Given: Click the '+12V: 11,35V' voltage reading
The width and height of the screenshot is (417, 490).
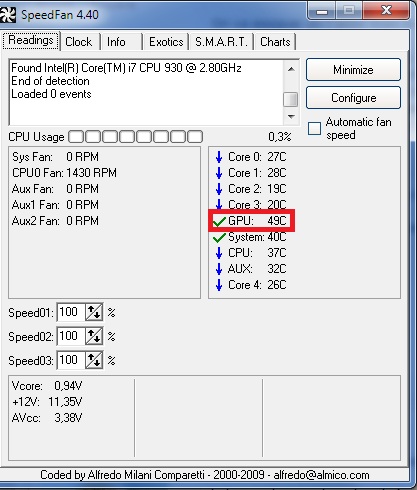Looking at the screenshot, I should coord(47,402).
